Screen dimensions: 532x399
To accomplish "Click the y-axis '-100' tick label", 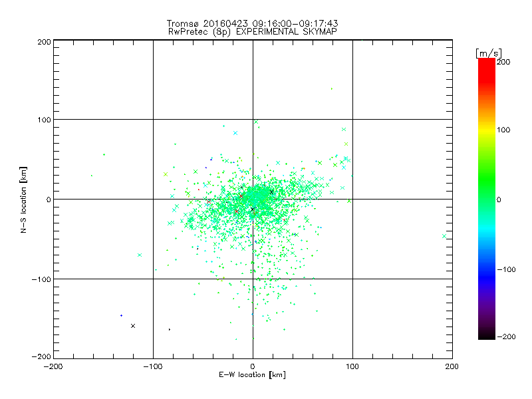I will (41, 279).
